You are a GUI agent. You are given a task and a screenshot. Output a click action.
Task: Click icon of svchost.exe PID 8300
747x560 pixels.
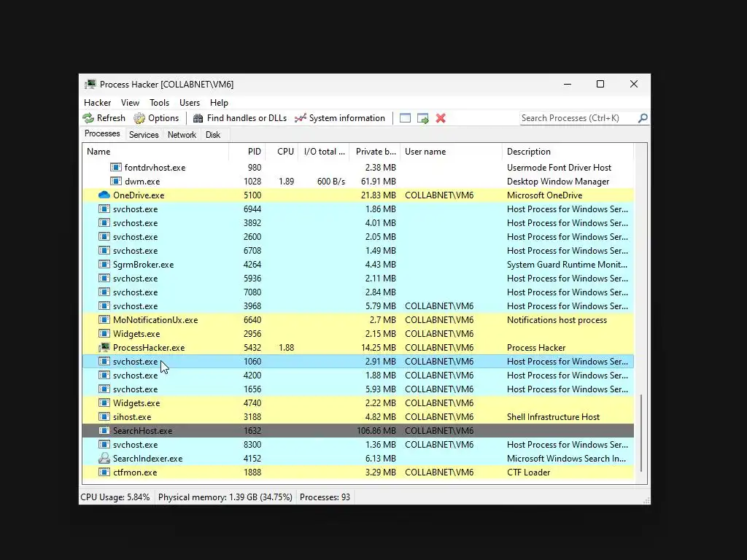coord(104,444)
